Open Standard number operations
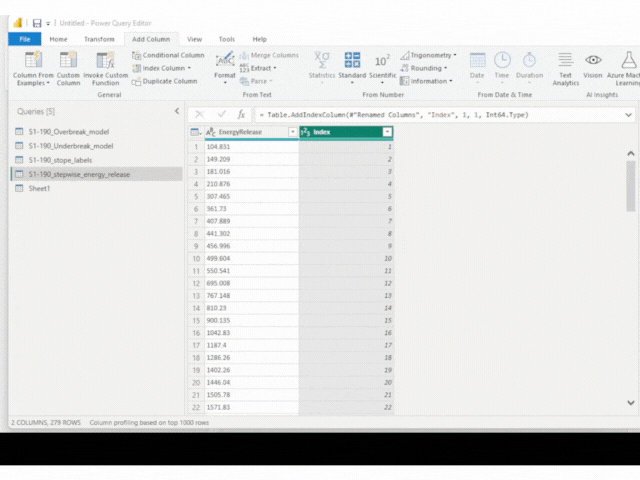Screen dimensions: 640x480 click(352, 67)
